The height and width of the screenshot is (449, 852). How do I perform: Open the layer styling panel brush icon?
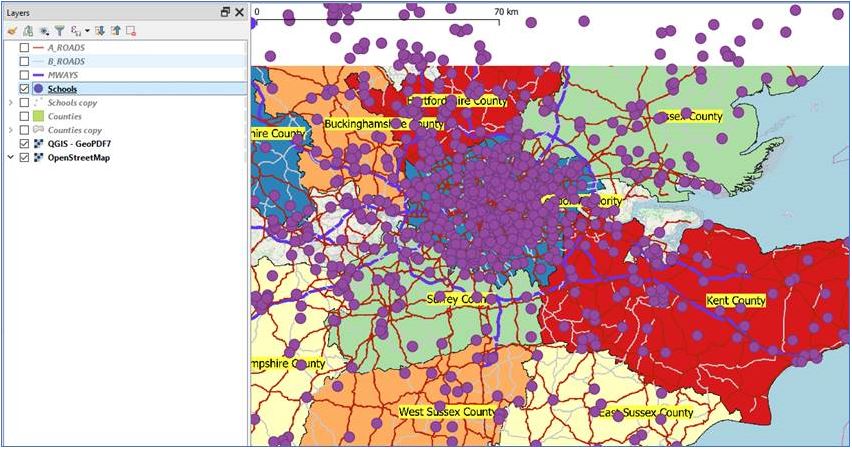[12, 31]
